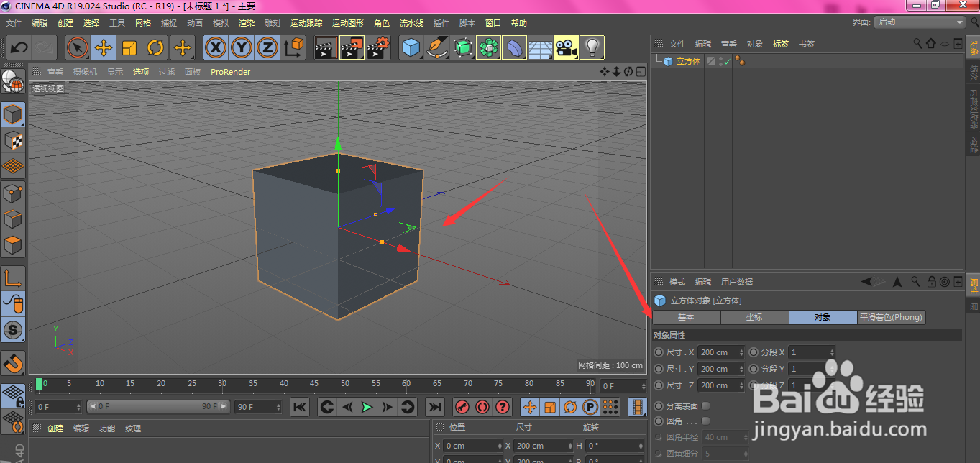Click frame 45 on the timeline ruler
This screenshot has width=980, height=463.
pyautogui.click(x=315, y=384)
